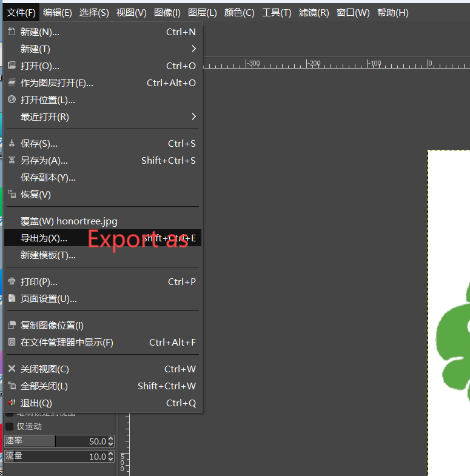This screenshot has height=476, width=470.
Task: Click the 打开(O)... folder icon
Action: pos(12,65)
